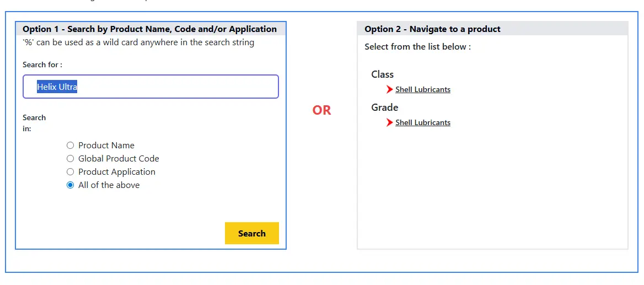Click the Option 2 Navigate to a product heading
This screenshot has height=285, width=644.
click(432, 29)
